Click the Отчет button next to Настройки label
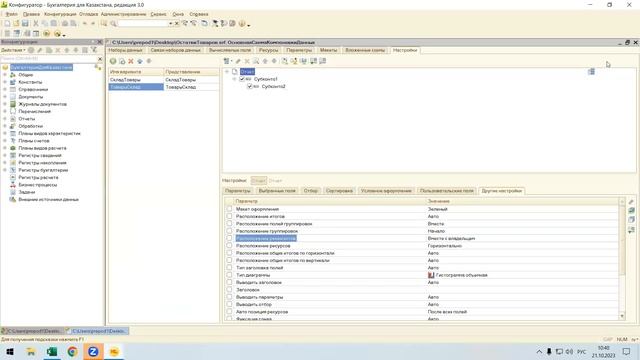This screenshot has width=640, height=360. (258, 180)
